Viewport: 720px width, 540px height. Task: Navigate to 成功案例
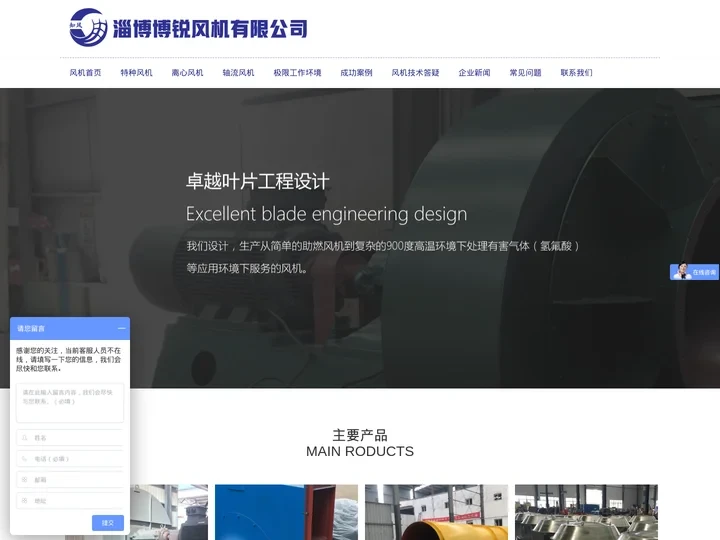point(356,73)
